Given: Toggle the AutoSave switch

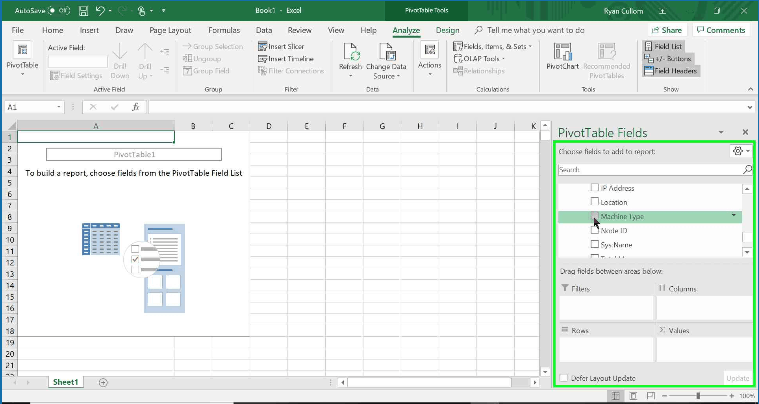Looking at the screenshot, I should [x=61, y=10].
